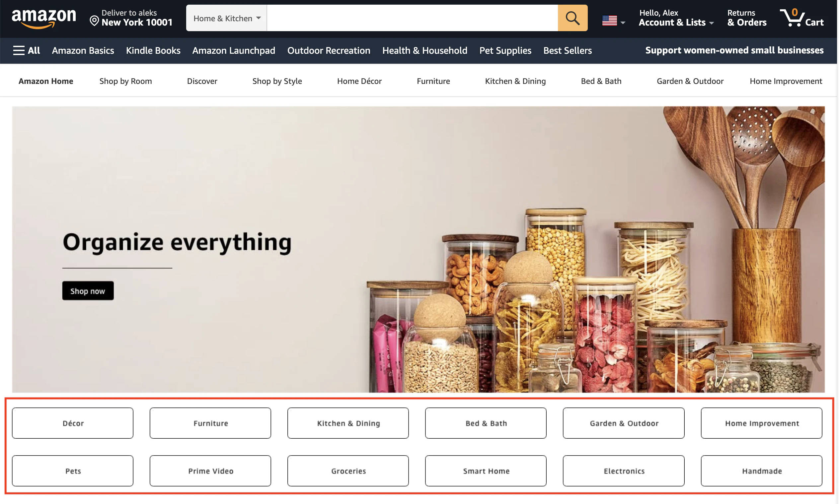Expand the Home & Kitchen search category dropdown
This screenshot has height=504, width=839.
coord(226,18)
